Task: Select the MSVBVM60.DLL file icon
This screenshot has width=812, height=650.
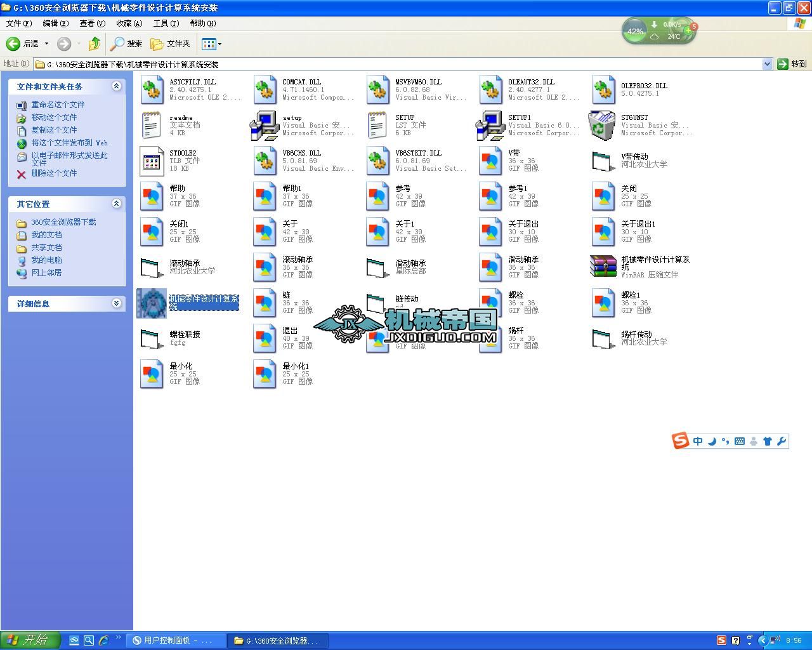Action: (x=377, y=90)
